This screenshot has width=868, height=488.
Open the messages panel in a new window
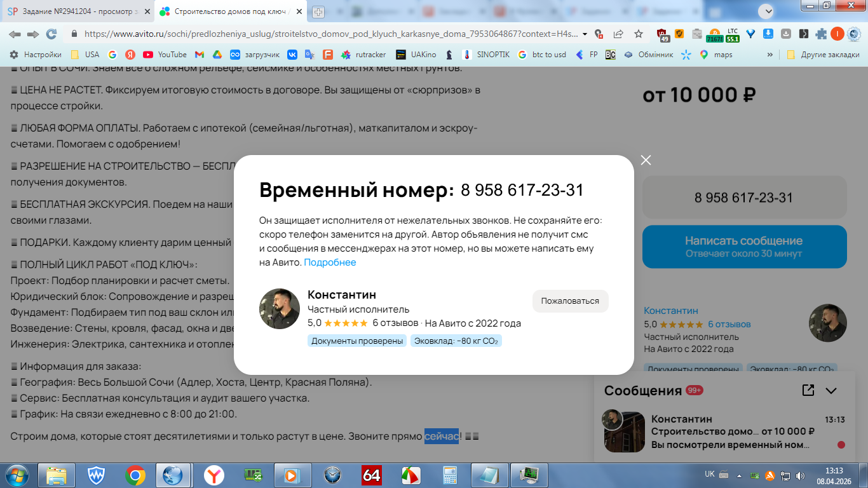[x=808, y=390]
